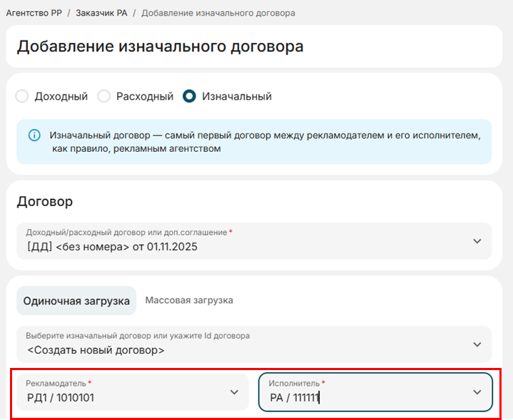Click the Договор section heading
This screenshot has height=420, width=513.
(x=44, y=202)
